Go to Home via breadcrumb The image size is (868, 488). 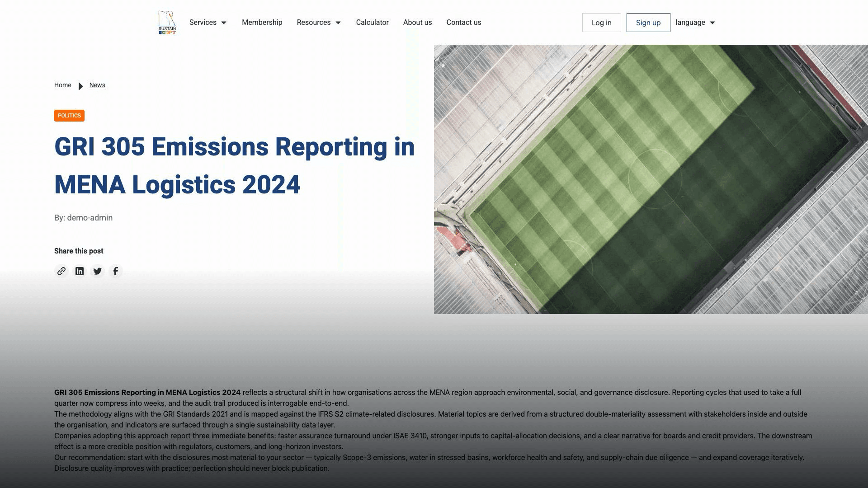coord(63,85)
